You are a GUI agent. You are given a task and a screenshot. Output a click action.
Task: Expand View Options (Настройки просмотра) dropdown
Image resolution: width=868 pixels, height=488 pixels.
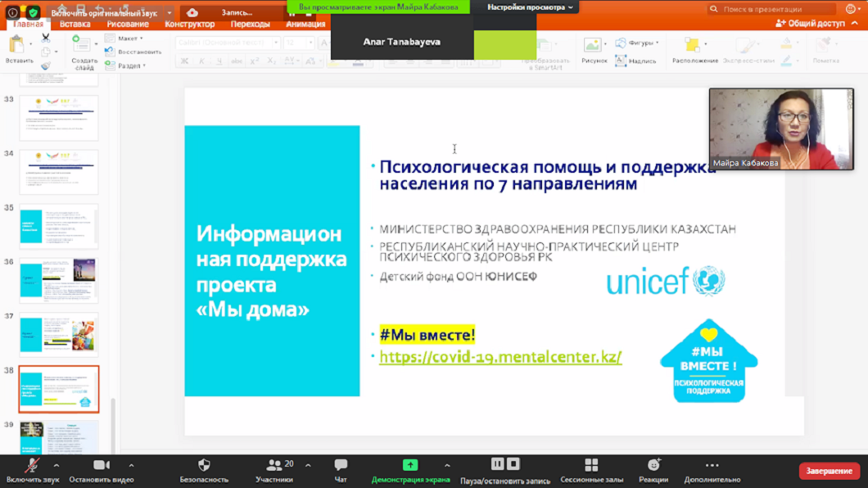click(530, 7)
